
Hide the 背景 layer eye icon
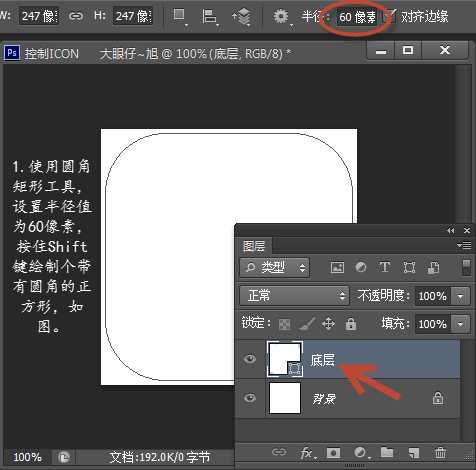pyautogui.click(x=250, y=398)
